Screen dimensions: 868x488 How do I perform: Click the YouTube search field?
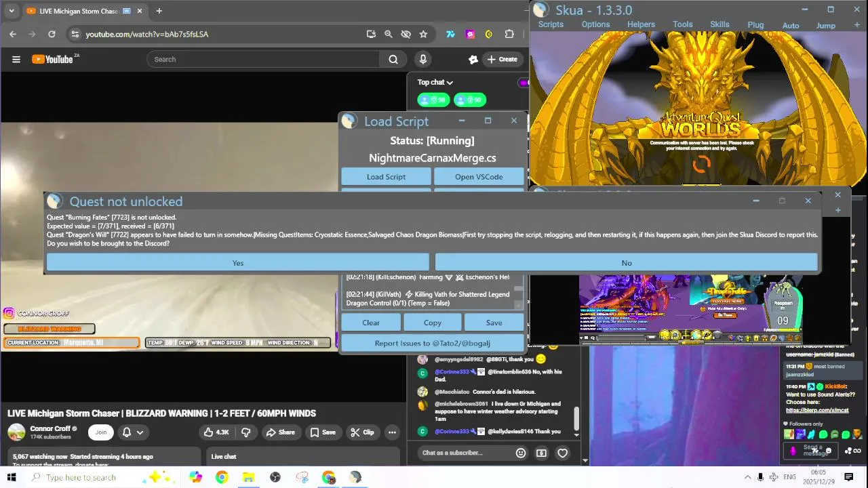264,59
